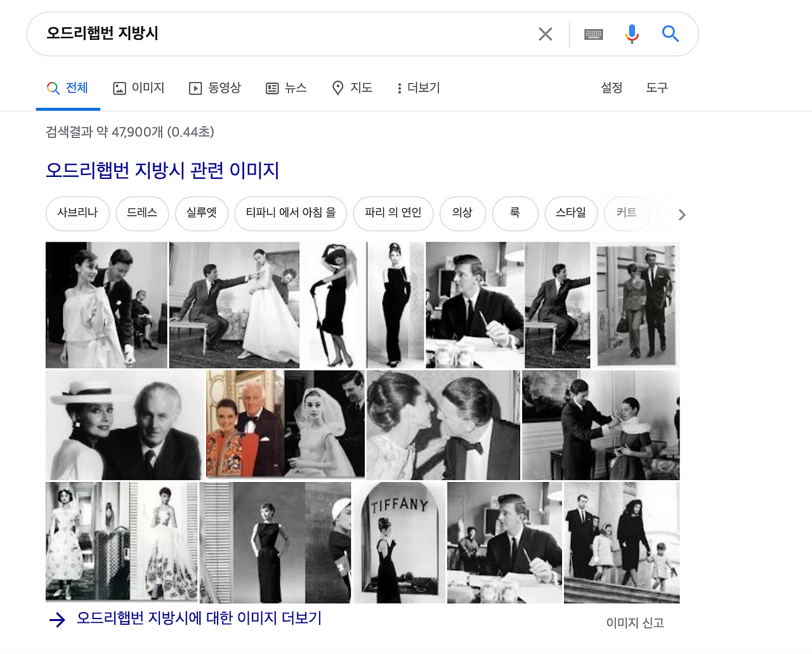The width and height of the screenshot is (812, 654).
Task: Switch to the 뉴스 tab
Action: [286, 88]
